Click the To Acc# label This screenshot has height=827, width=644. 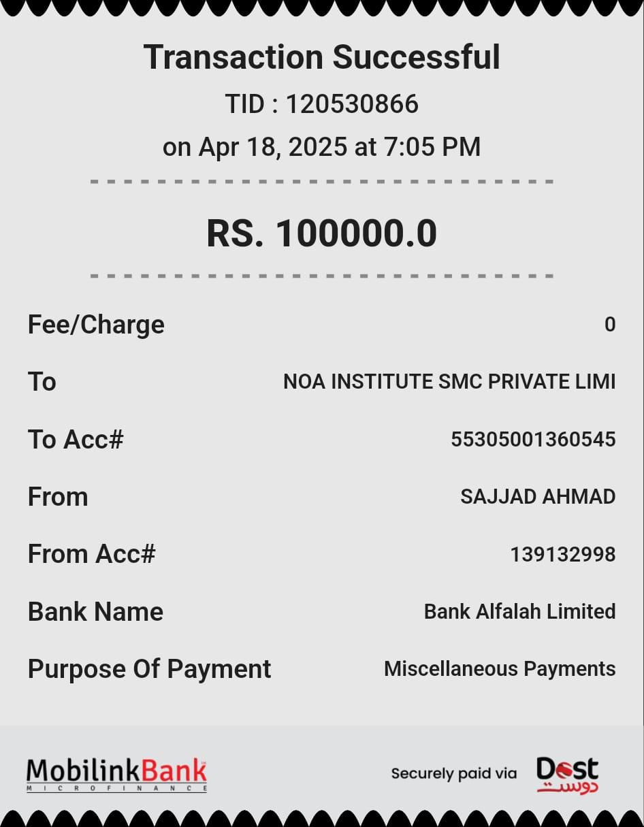(76, 440)
